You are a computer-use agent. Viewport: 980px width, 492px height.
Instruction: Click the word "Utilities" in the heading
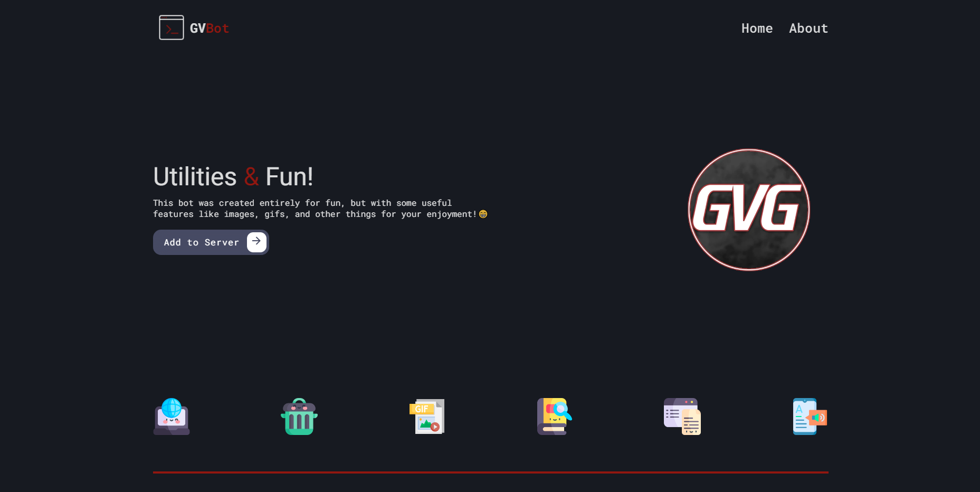coord(195,177)
